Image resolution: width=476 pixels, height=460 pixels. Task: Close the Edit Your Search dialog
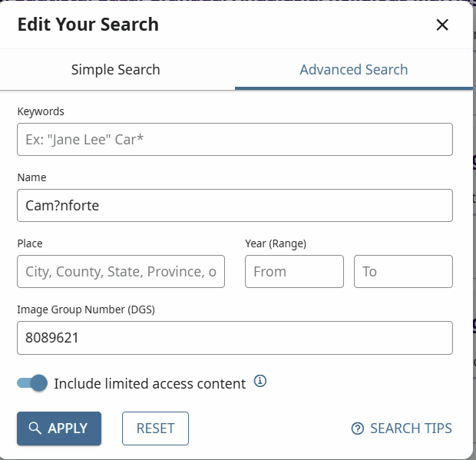click(x=442, y=25)
